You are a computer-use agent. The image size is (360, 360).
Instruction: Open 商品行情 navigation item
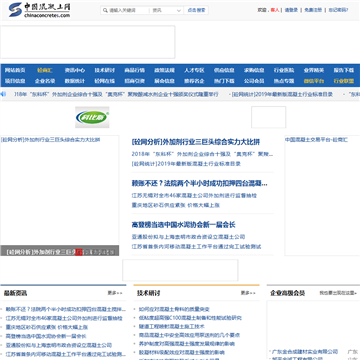coord(135,70)
